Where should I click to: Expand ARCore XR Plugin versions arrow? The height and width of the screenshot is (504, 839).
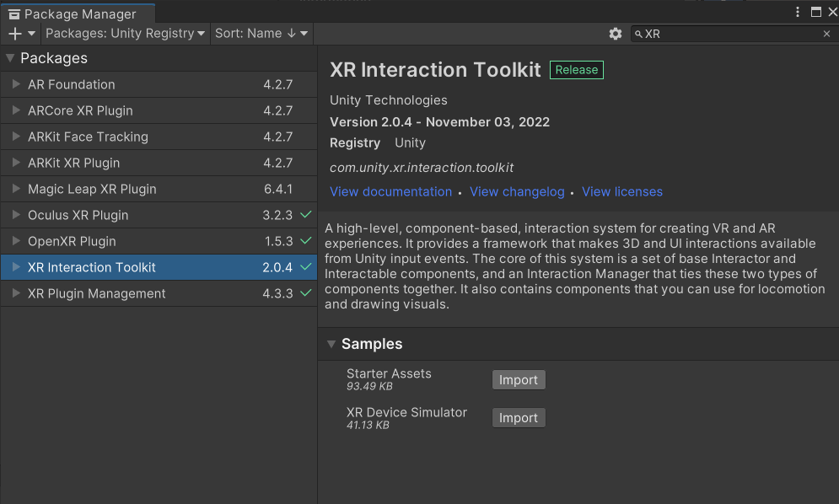(x=16, y=110)
